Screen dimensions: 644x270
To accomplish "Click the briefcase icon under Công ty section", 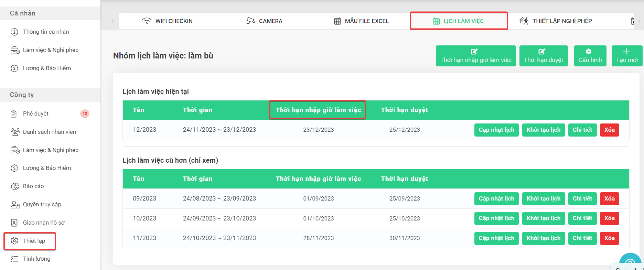I will tap(15, 150).
